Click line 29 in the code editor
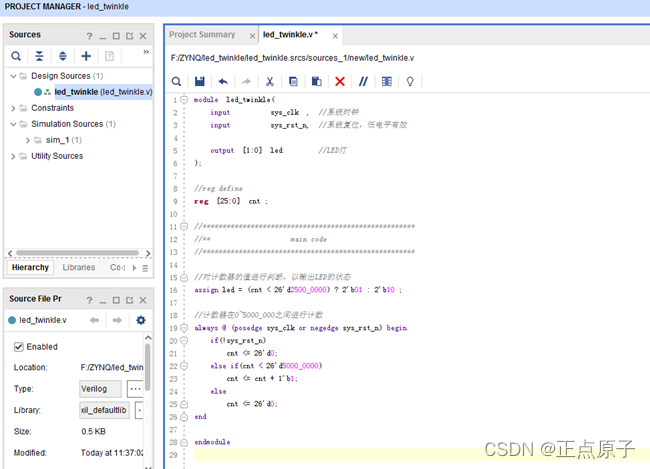The width and height of the screenshot is (650, 469). click(422, 455)
